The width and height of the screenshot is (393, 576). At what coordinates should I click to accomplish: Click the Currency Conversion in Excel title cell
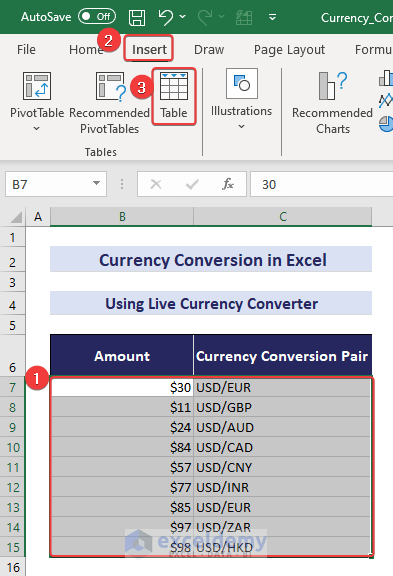[211, 260]
